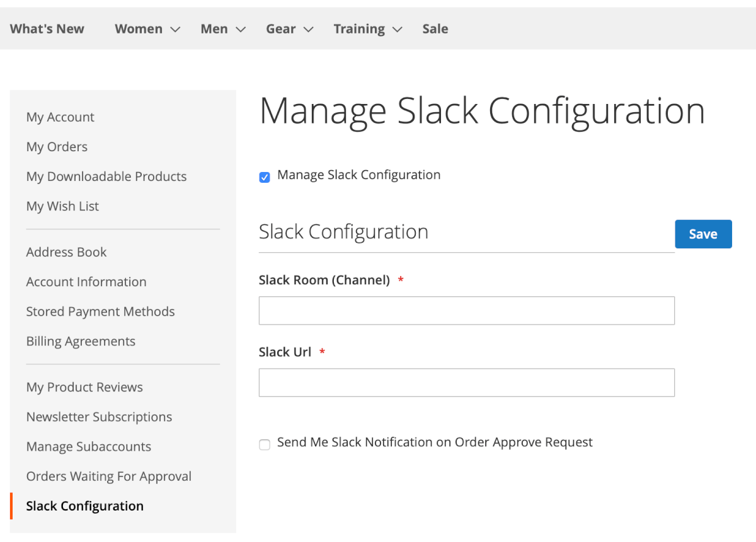Open the Address Book link
Screen dimensions: 756x542
coord(66,252)
